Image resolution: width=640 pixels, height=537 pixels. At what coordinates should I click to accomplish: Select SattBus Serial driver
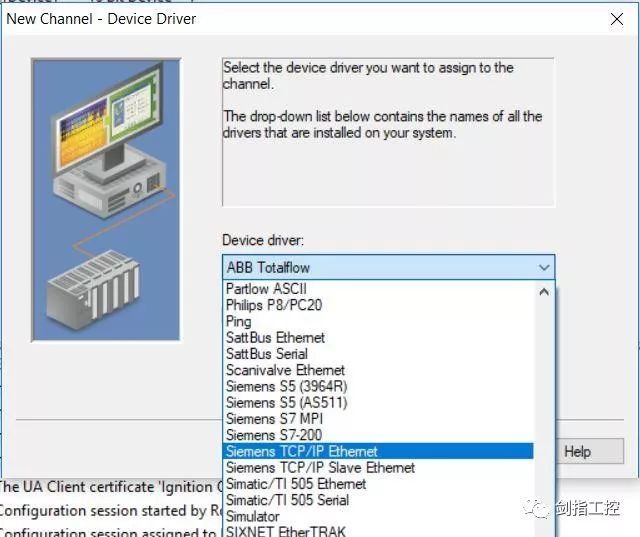pyautogui.click(x=266, y=354)
